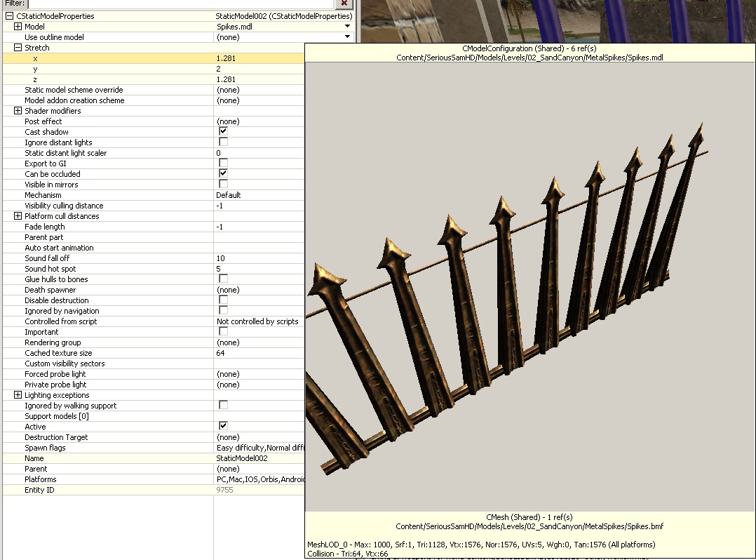Select the Post effect property row
The width and height of the screenshot is (756, 560).
[154, 121]
